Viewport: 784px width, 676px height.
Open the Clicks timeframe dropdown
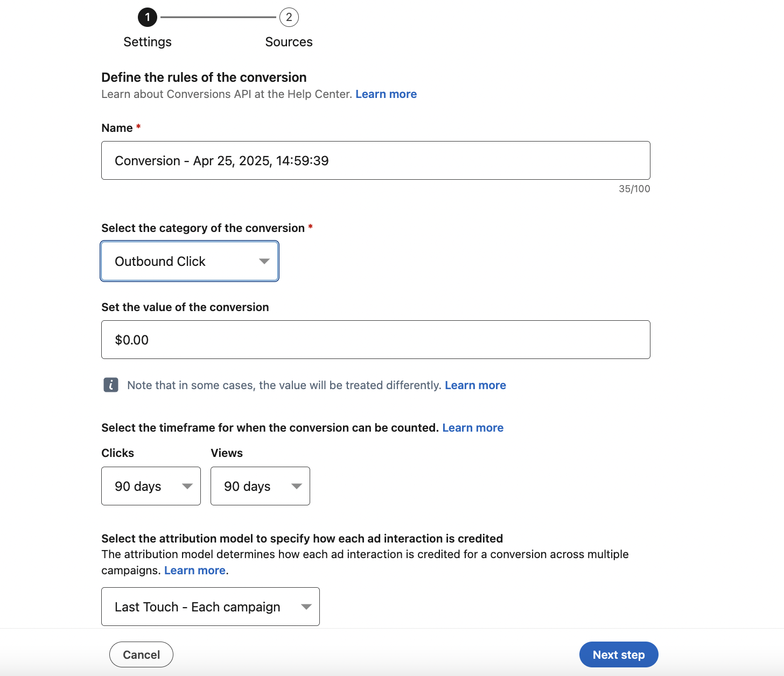[x=151, y=486]
